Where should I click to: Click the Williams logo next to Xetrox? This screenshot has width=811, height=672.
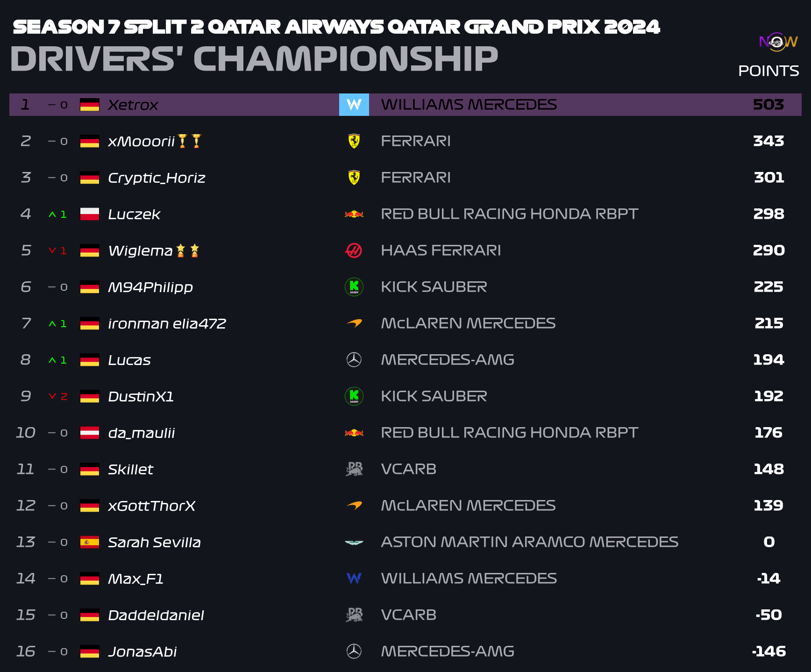(354, 105)
